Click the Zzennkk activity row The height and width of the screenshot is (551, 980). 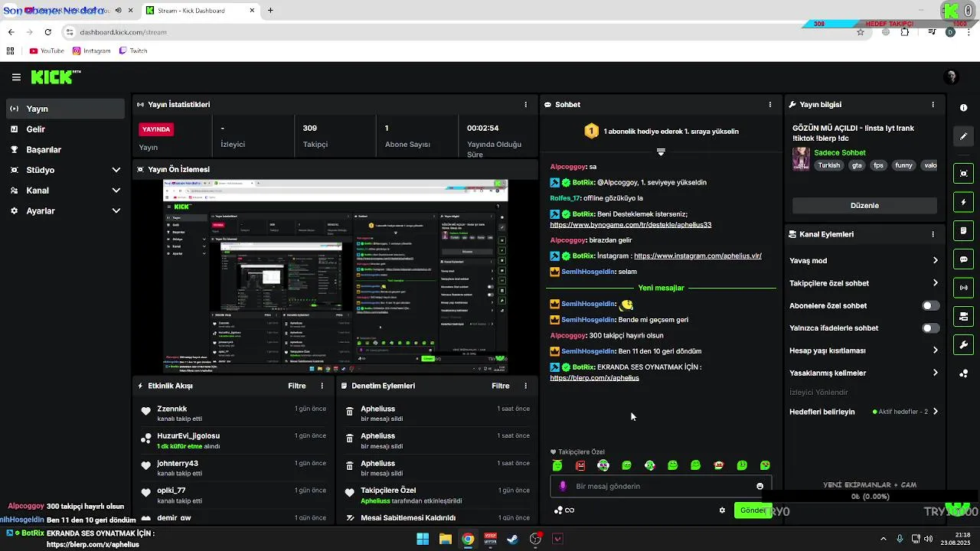234,413
